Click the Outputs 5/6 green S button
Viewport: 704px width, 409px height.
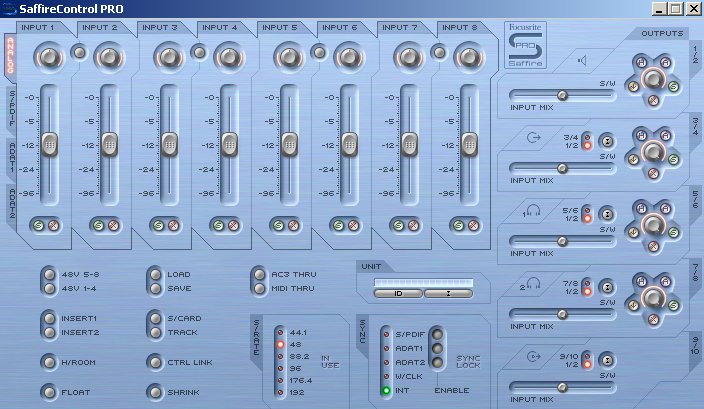[x=673, y=232]
